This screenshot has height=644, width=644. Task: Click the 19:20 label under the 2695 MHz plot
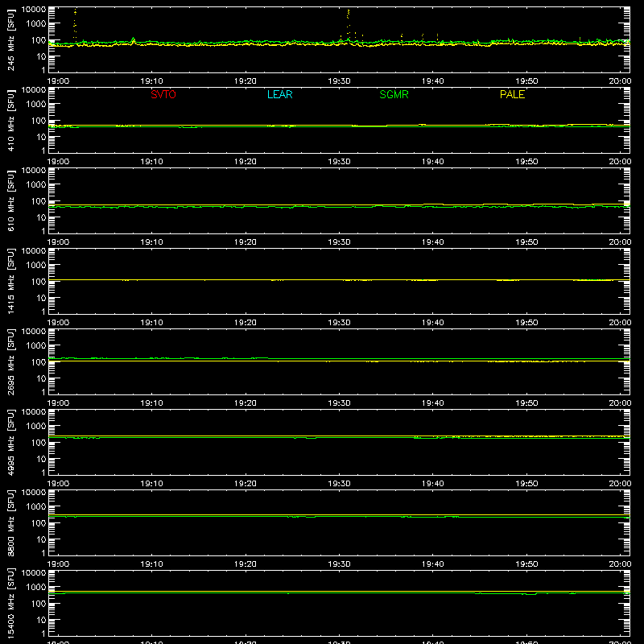pyautogui.click(x=246, y=403)
